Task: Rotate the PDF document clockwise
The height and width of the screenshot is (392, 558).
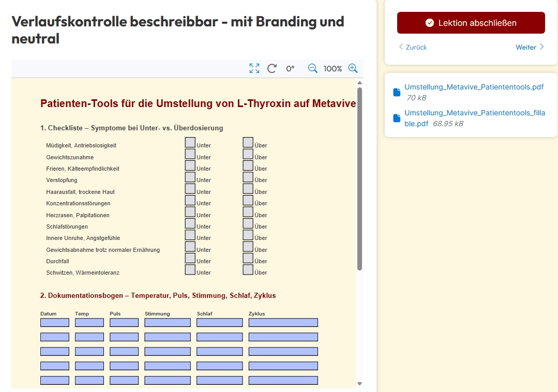Action: (x=272, y=68)
